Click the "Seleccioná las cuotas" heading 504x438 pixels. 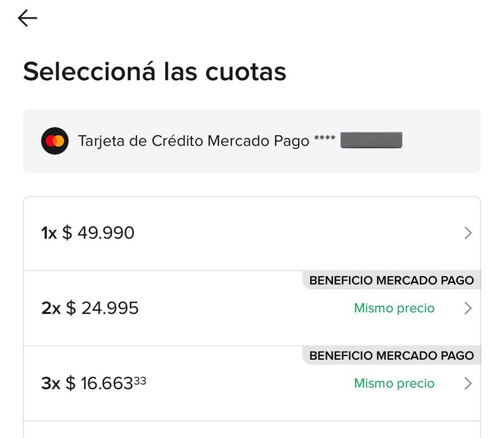point(155,72)
